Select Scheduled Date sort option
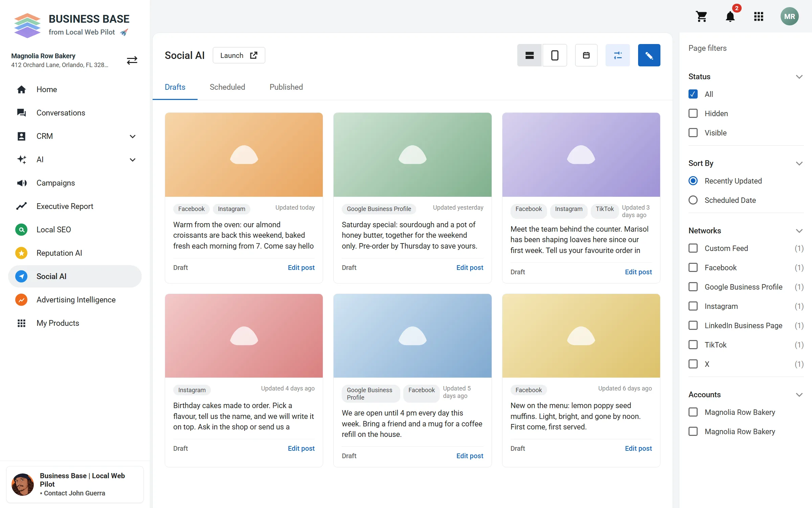This screenshot has width=812, height=508. (693, 200)
